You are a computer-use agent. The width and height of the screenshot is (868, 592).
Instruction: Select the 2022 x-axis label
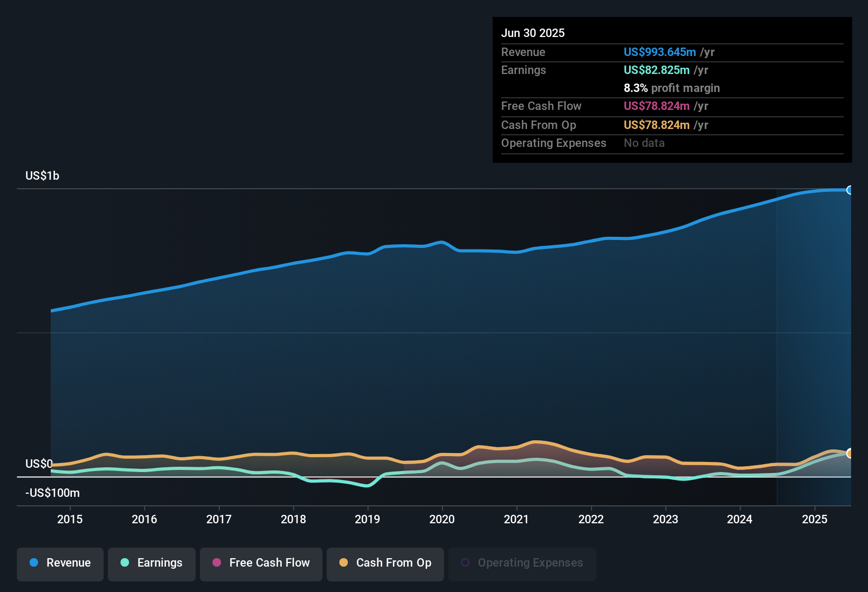pyautogui.click(x=591, y=519)
